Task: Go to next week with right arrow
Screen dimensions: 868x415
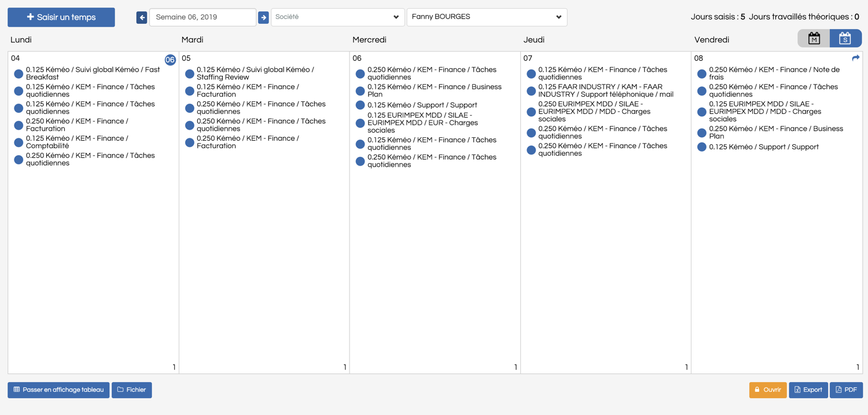Action: [x=263, y=17]
